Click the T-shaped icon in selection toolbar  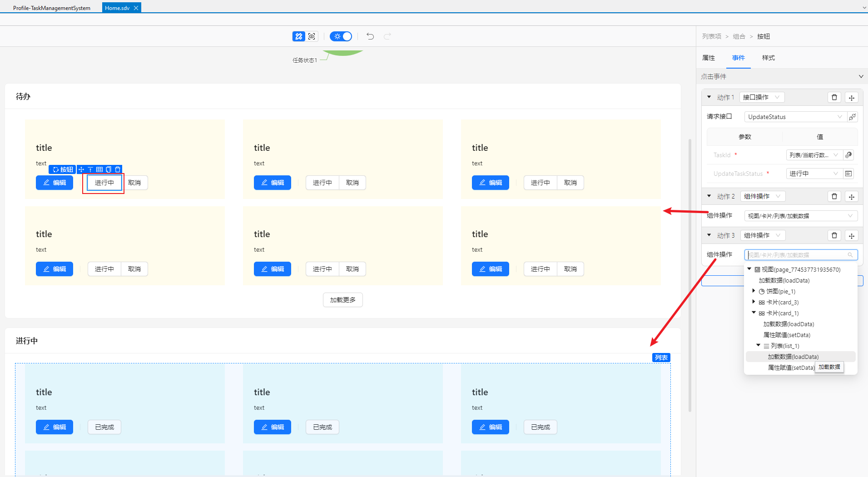[90, 169]
